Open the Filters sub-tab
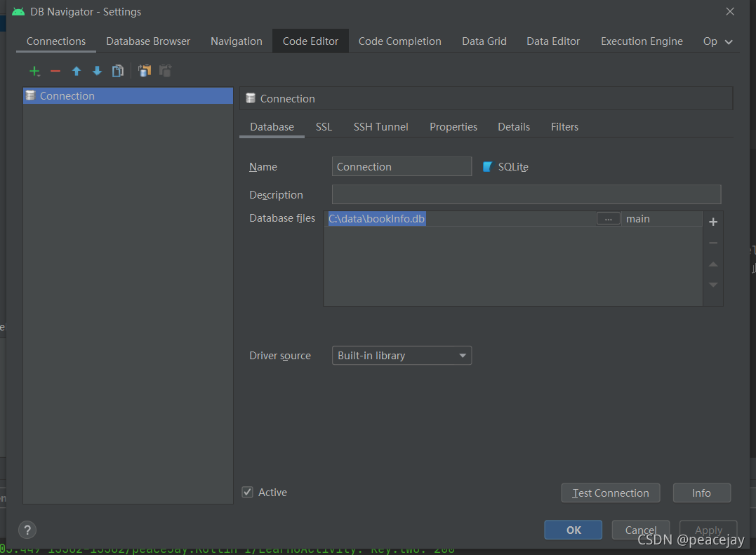756x555 pixels. click(x=564, y=127)
